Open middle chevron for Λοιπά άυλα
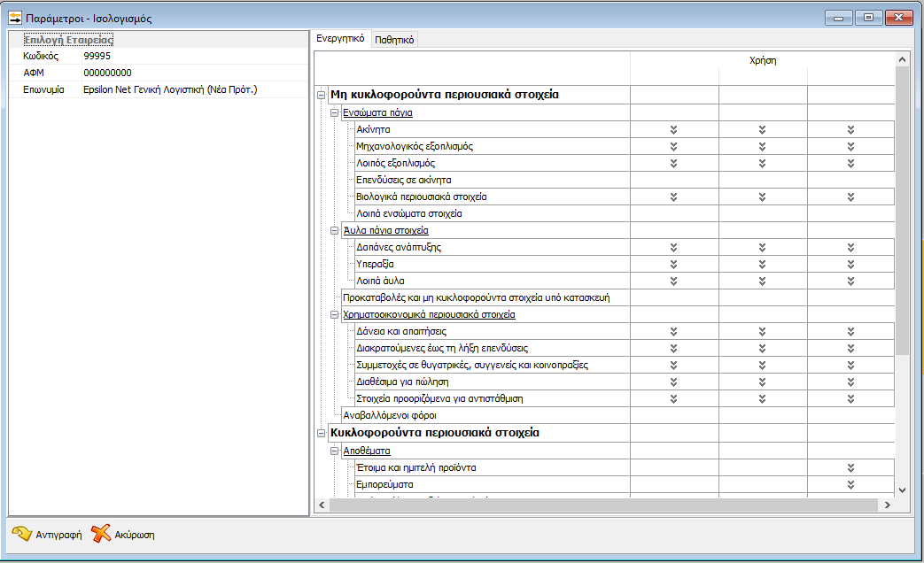924x563 pixels. click(762, 281)
